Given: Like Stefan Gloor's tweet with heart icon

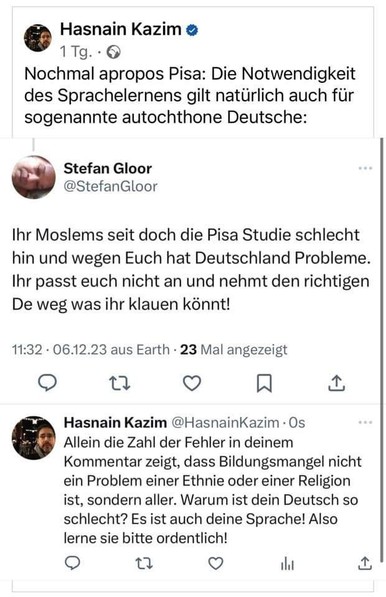Looking at the screenshot, I should point(192,383).
